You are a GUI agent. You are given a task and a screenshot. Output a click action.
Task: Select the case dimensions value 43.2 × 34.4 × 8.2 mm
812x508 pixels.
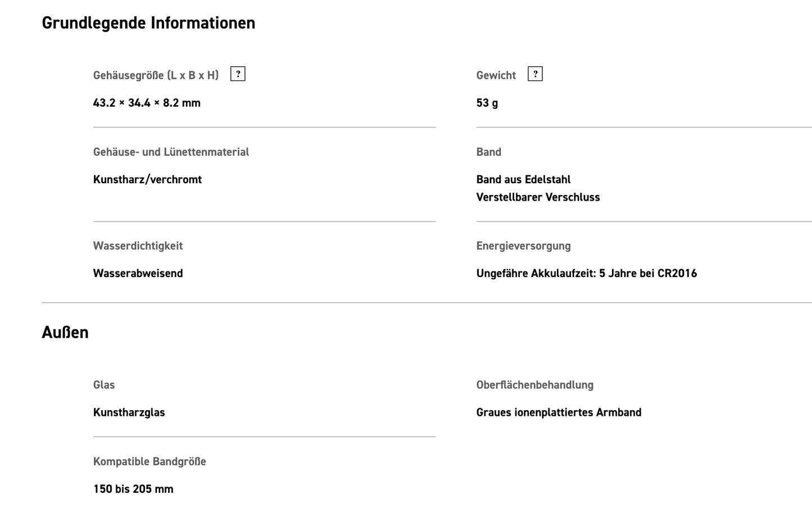[147, 103]
